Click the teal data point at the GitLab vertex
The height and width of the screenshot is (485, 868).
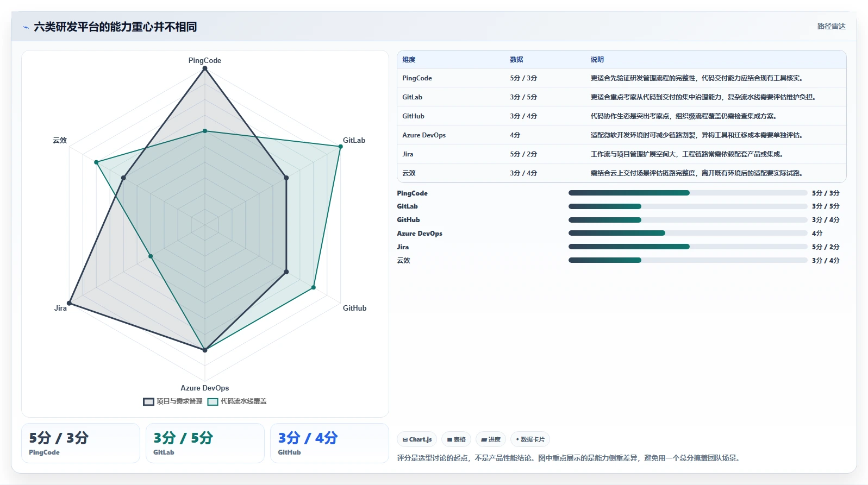pyautogui.click(x=341, y=147)
